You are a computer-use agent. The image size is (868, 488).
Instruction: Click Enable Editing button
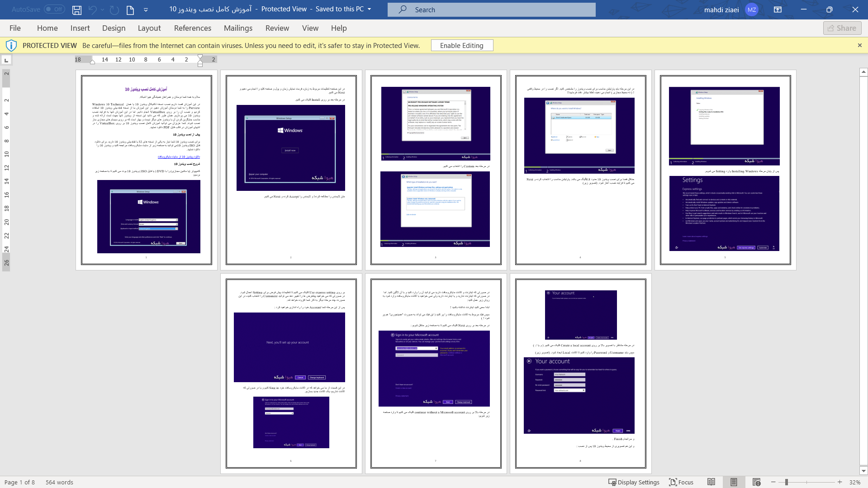click(462, 45)
